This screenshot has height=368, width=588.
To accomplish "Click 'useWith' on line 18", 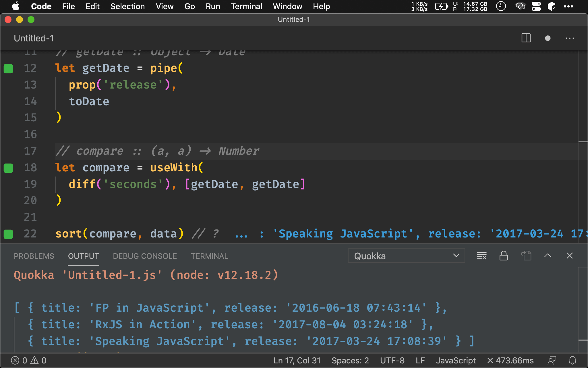I will click(174, 168).
